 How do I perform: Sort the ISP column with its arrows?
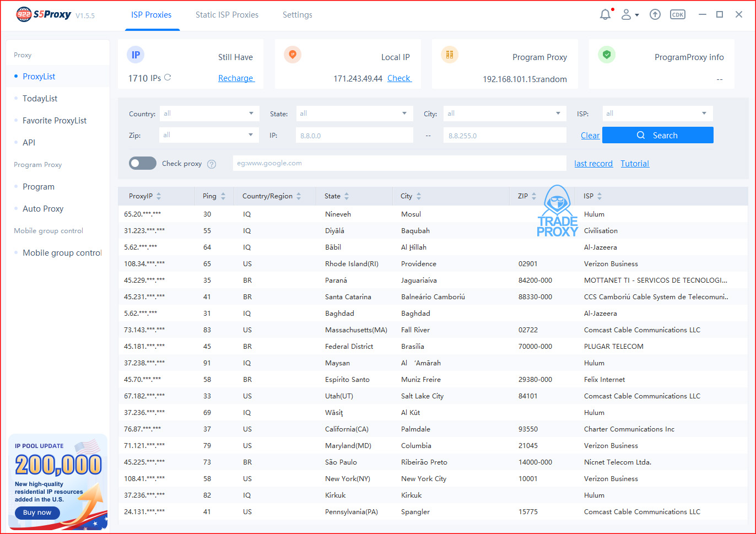click(x=600, y=196)
